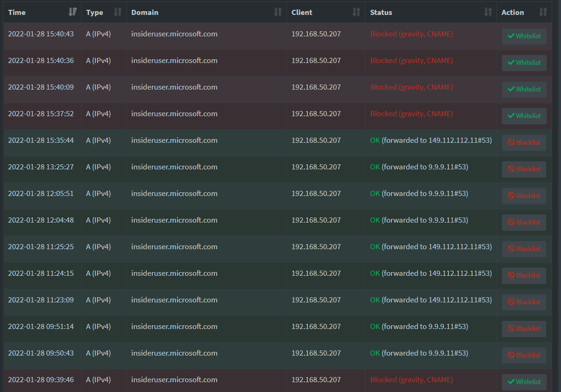Click Blacklist for the 09:51:14 entry
The height and width of the screenshot is (392, 561).
[524, 329]
